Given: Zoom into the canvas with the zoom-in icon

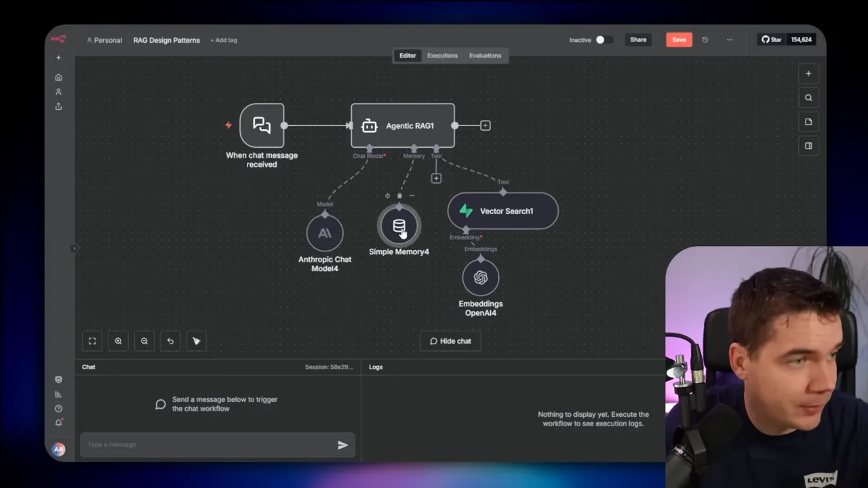Looking at the screenshot, I should tap(118, 341).
